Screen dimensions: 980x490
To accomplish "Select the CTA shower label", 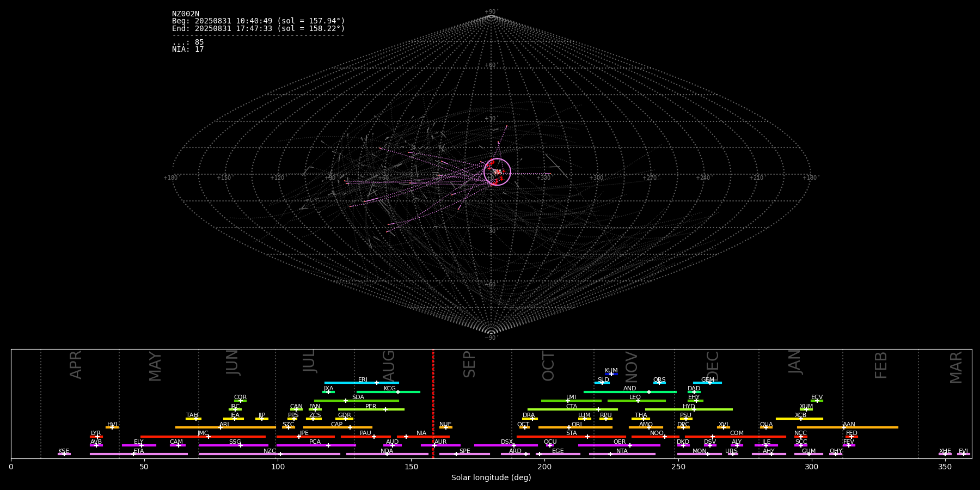I will (x=572, y=407).
